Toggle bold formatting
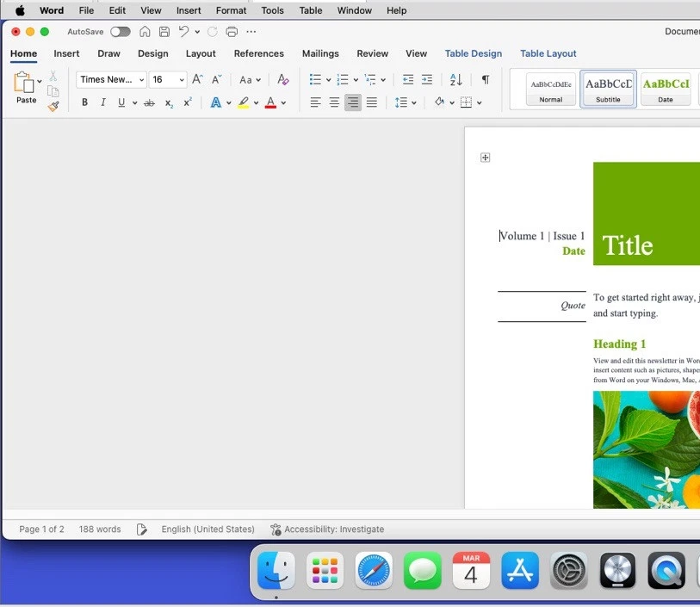The height and width of the screenshot is (607, 700). point(84,102)
